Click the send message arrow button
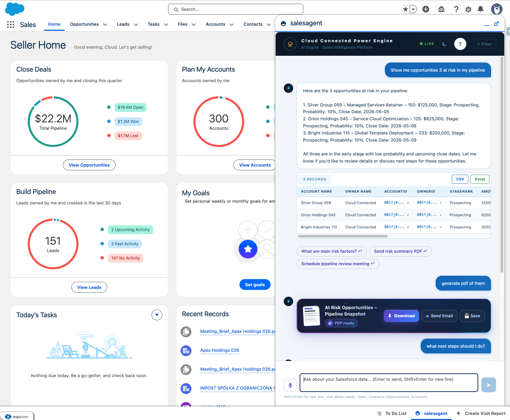 click(488, 385)
